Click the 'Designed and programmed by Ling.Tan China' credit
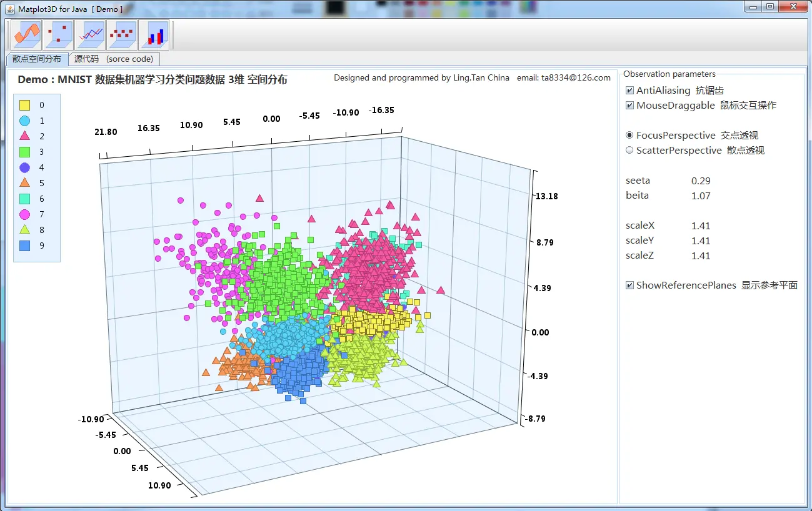This screenshot has height=511, width=812. [x=421, y=78]
